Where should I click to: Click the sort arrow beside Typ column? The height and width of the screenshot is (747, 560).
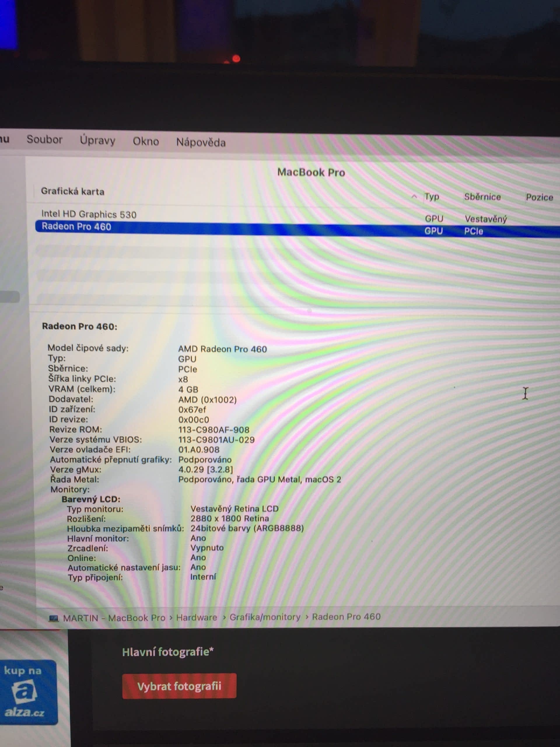click(x=414, y=197)
